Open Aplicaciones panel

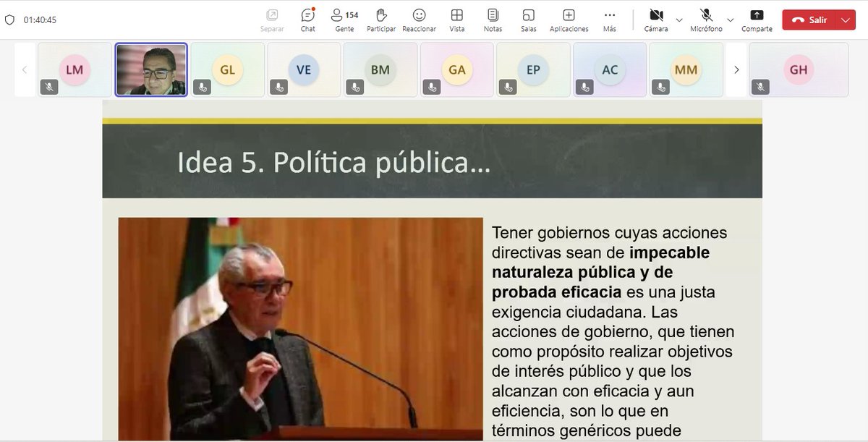click(x=569, y=20)
